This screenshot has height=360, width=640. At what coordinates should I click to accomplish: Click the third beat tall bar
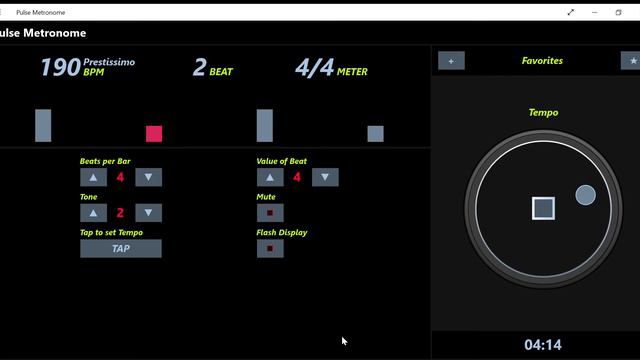[x=264, y=125]
